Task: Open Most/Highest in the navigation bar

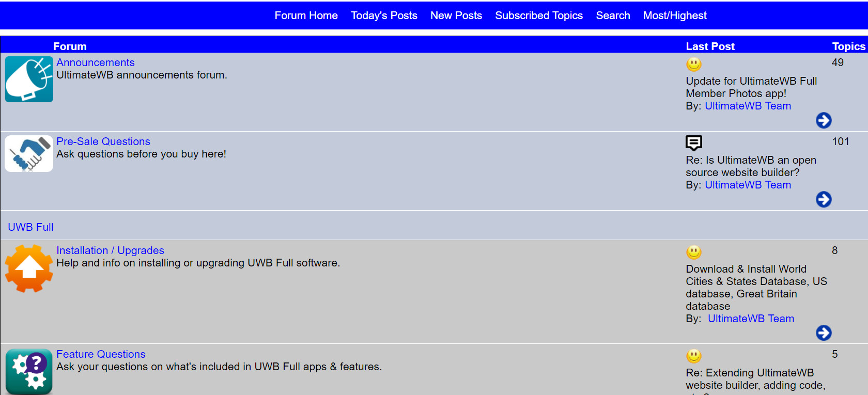Action: pos(674,15)
